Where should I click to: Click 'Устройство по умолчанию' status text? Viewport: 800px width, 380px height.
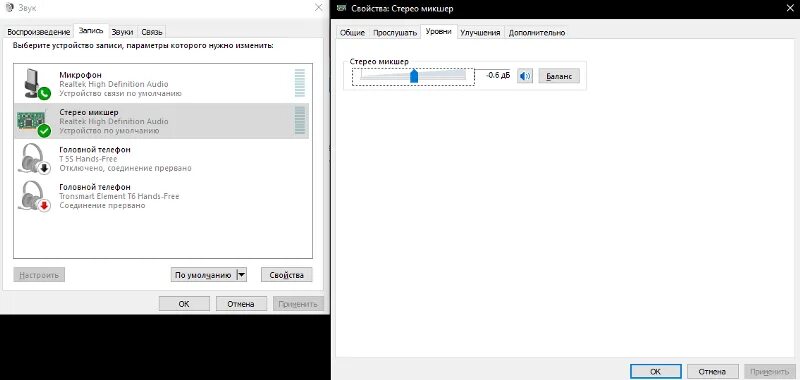tap(109, 131)
